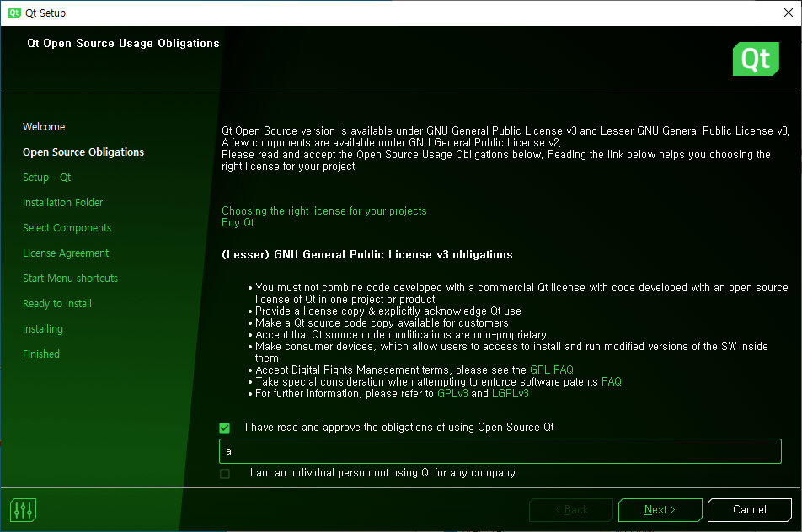802x532 pixels.
Task: Click 'I have read and approve' label
Action: click(x=399, y=428)
